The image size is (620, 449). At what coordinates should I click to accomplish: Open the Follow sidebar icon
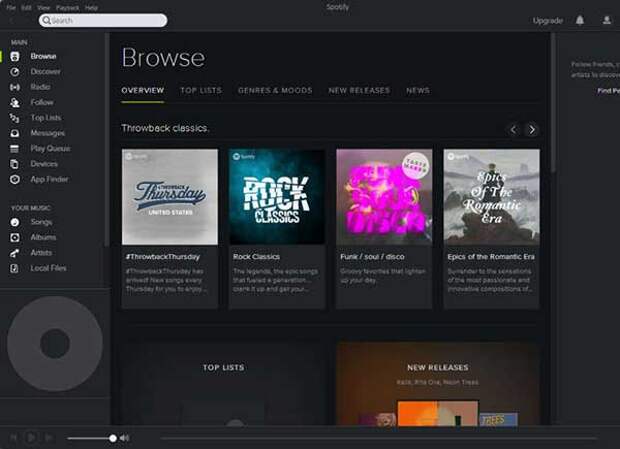point(15,102)
